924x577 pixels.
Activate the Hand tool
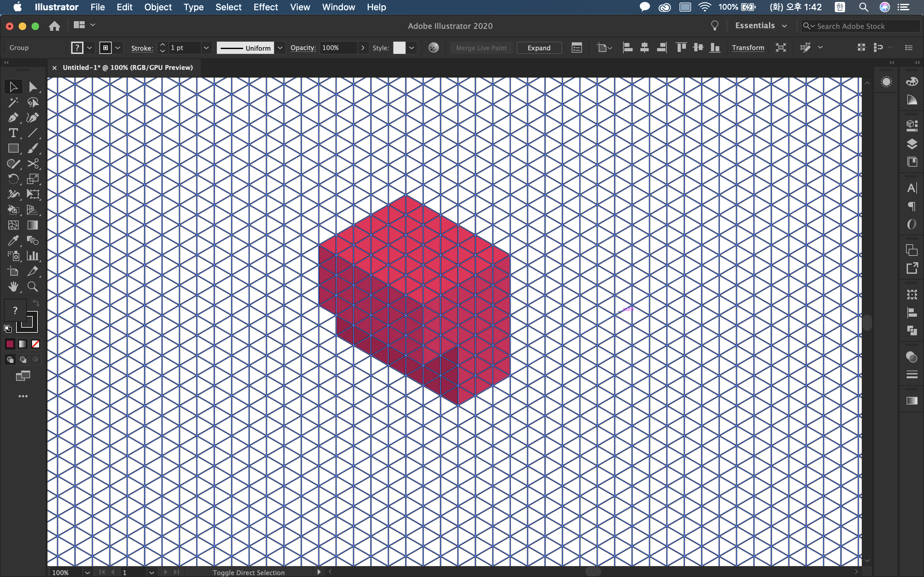click(x=13, y=287)
